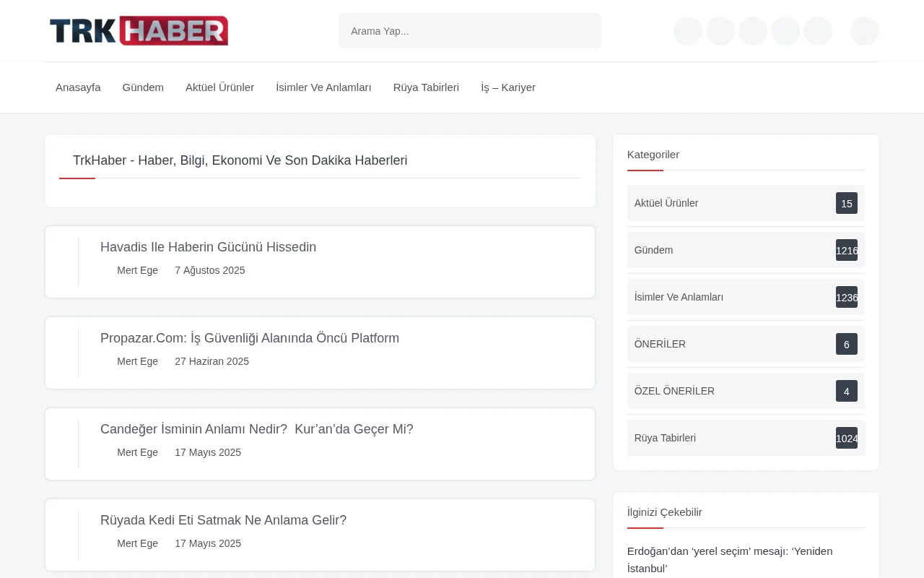Navigate to the Gündem section
924x578 pixels.
[143, 87]
